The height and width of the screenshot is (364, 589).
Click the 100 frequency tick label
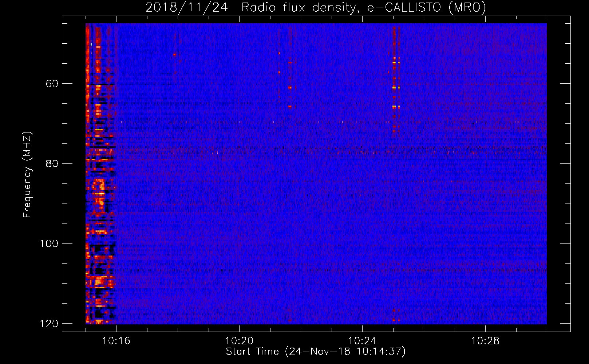point(49,244)
